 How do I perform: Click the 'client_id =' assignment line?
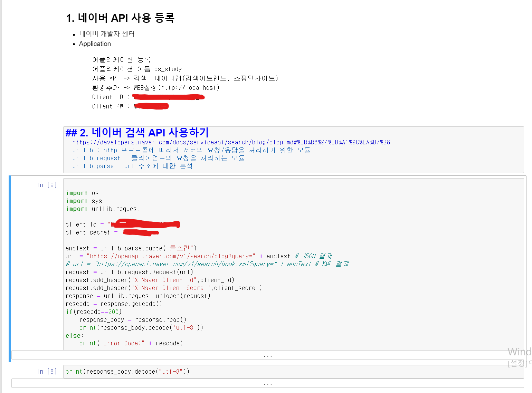(x=124, y=224)
